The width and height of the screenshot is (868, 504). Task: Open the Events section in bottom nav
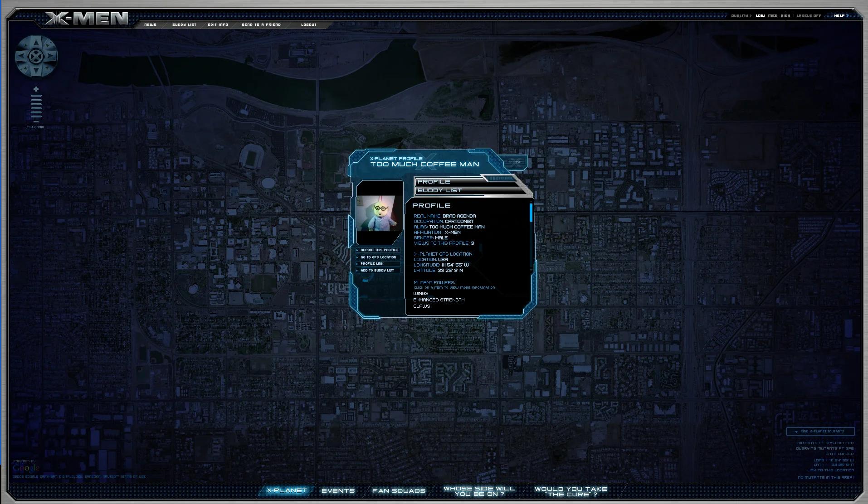pyautogui.click(x=338, y=491)
